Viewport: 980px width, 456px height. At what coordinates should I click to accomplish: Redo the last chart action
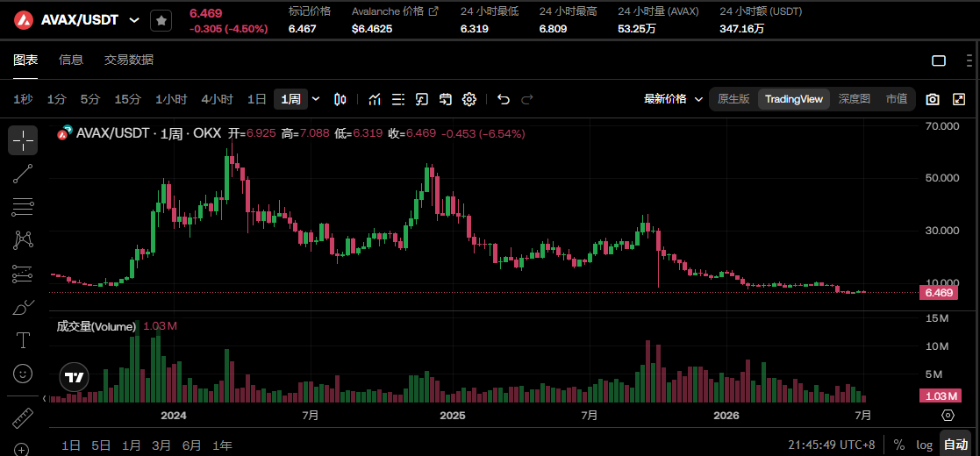click(527, 99)
